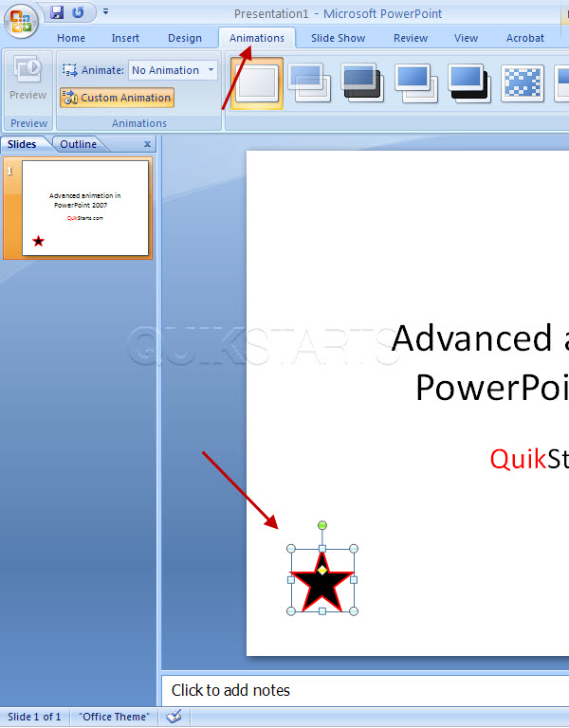The height and width of the screenshot is (728, 569).
Task: Apply the Fade Smoothly transition
Action: 310,83
